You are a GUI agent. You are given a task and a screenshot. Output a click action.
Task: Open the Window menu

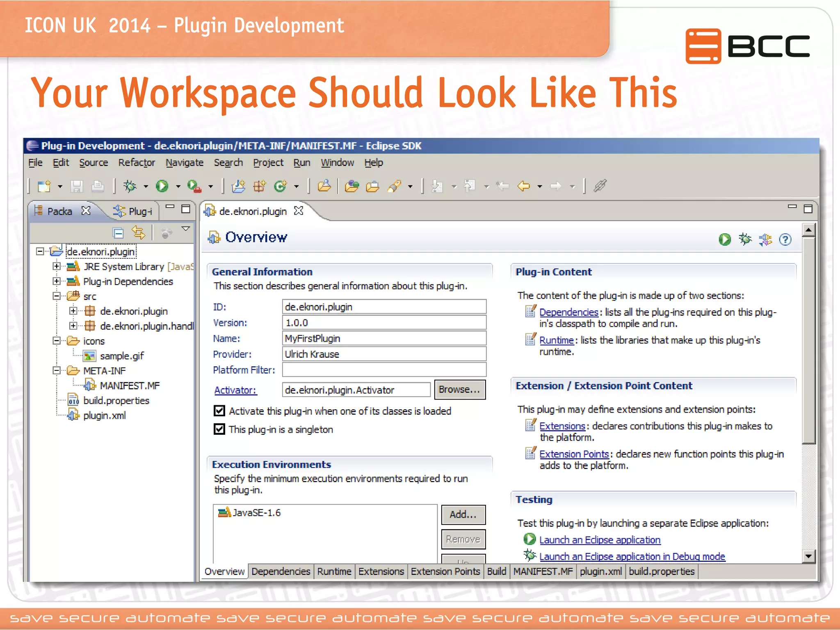click(337, 163)
